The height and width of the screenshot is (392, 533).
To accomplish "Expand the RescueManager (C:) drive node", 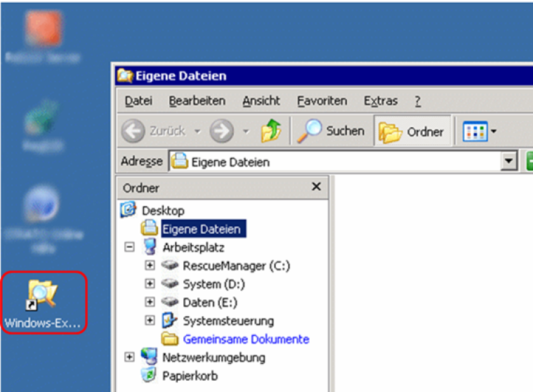I will click(150, 266).
